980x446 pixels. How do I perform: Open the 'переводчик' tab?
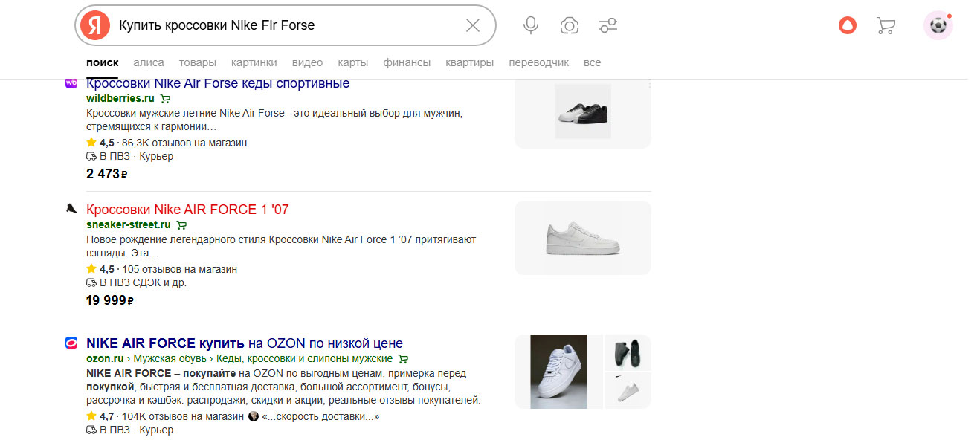pos(539,62)
